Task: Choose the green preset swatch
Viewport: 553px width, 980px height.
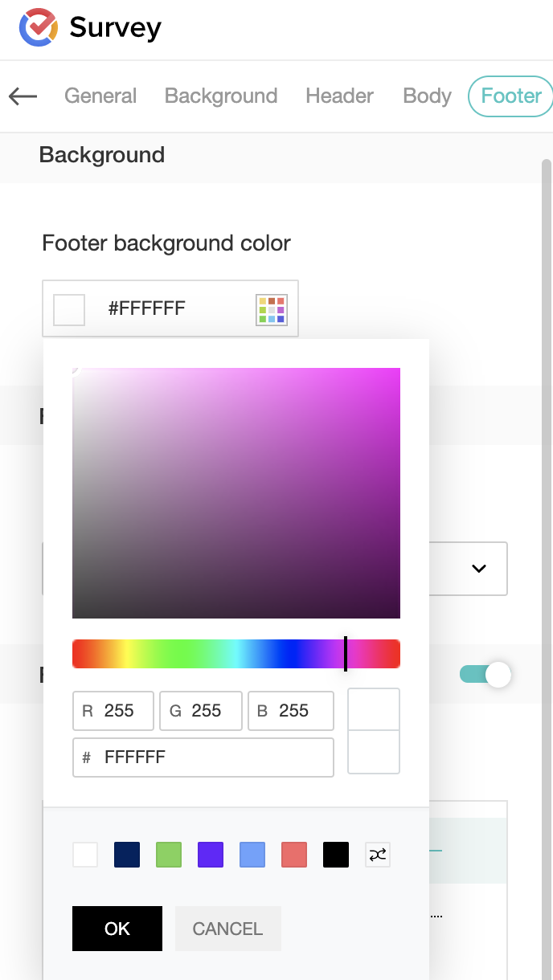Action: coord(169,855)
